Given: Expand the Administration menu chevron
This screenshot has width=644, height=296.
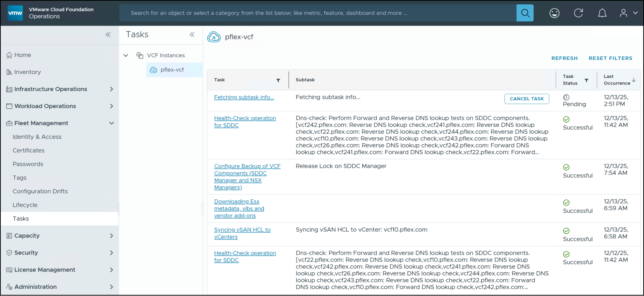Looking at the screenshot, I should (x=112, y=287).
